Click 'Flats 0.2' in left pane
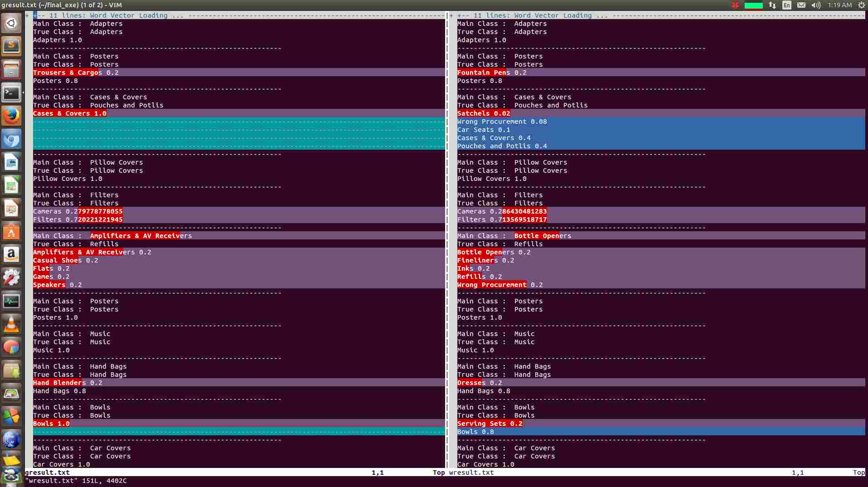868x487 pixels. (x=51, y=268)
